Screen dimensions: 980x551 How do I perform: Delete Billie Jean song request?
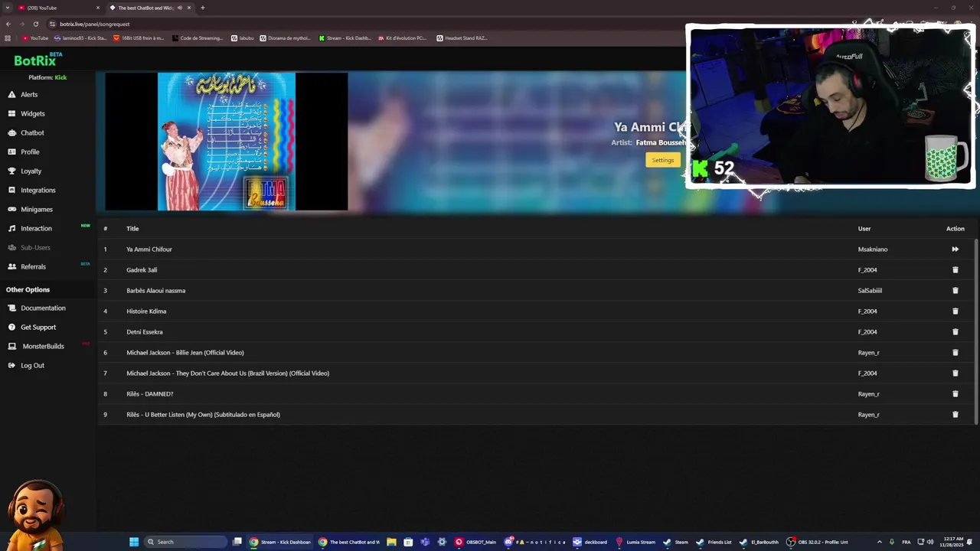click(955, 353)
